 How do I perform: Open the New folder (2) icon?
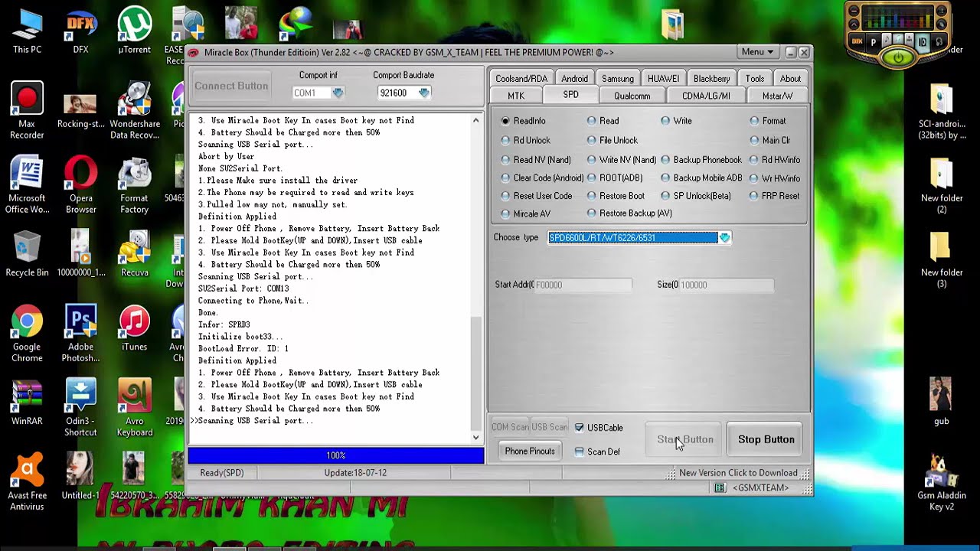941,185
